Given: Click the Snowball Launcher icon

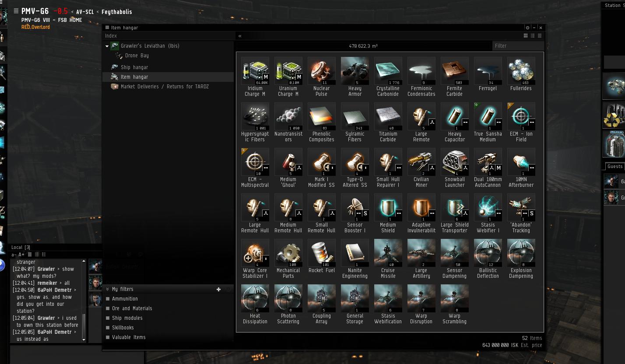Looking at the screenshot, I should tap(454, 162).
